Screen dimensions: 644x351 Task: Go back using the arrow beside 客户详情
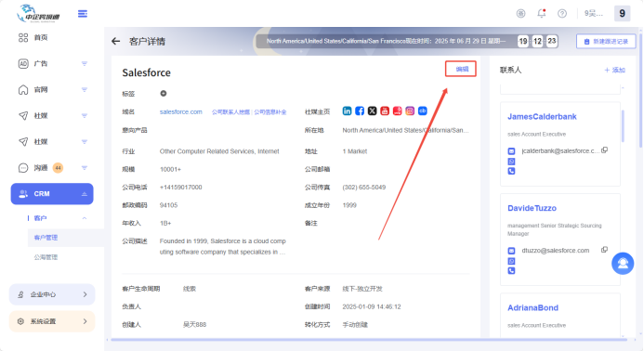pyautogui.click(x=116, y=41)
